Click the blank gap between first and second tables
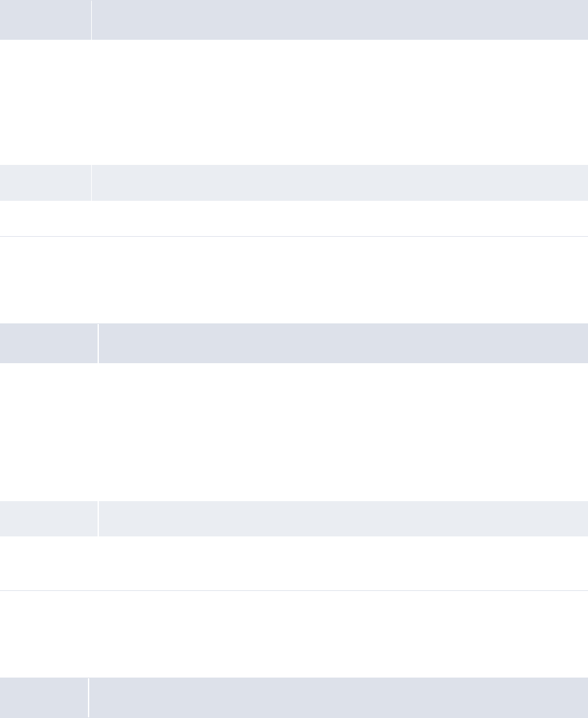Image resolution: width=588 pixels, height=718 pixels. 294,280
